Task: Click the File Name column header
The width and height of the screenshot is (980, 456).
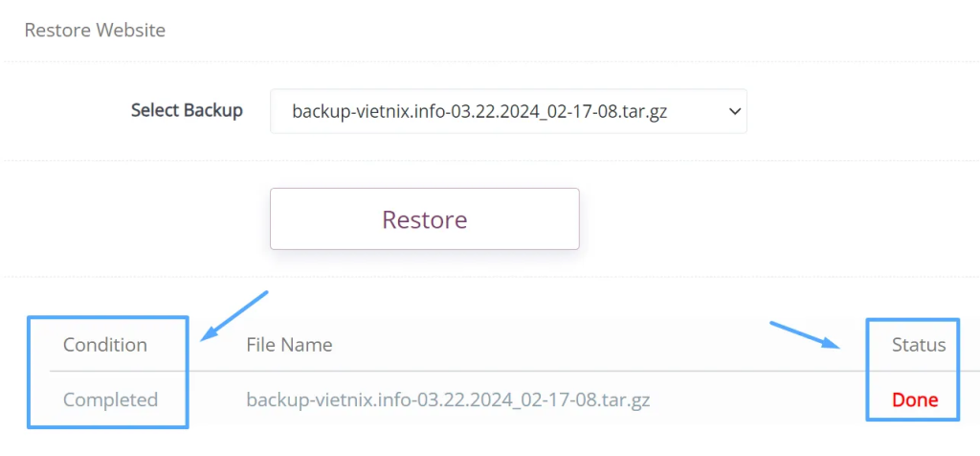Action: click(289, 345)
